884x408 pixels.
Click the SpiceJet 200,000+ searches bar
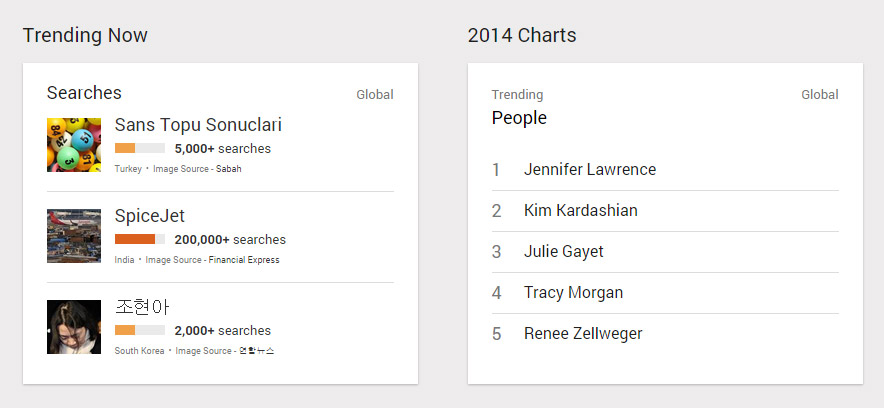(140, 240)
